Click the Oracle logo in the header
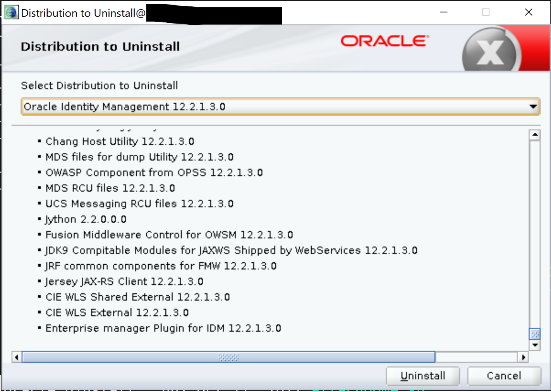Viewport: 551px width, 392px height. point(384,41)
